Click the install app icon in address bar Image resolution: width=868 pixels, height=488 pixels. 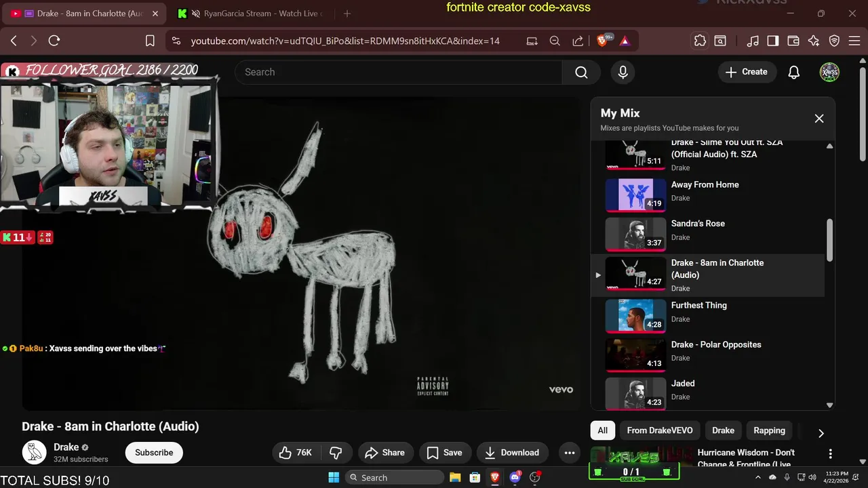[x=532, y=41]
